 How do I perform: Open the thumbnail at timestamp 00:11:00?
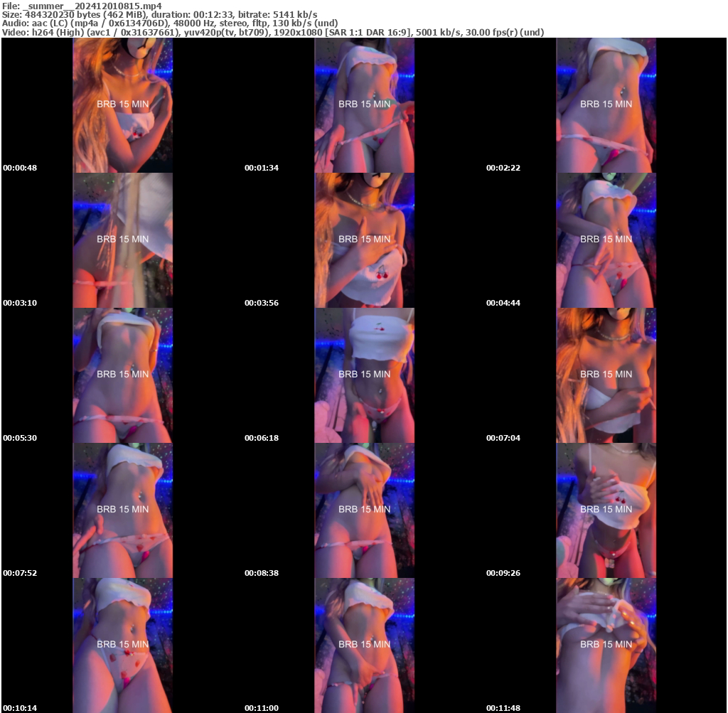coord(363,644)
